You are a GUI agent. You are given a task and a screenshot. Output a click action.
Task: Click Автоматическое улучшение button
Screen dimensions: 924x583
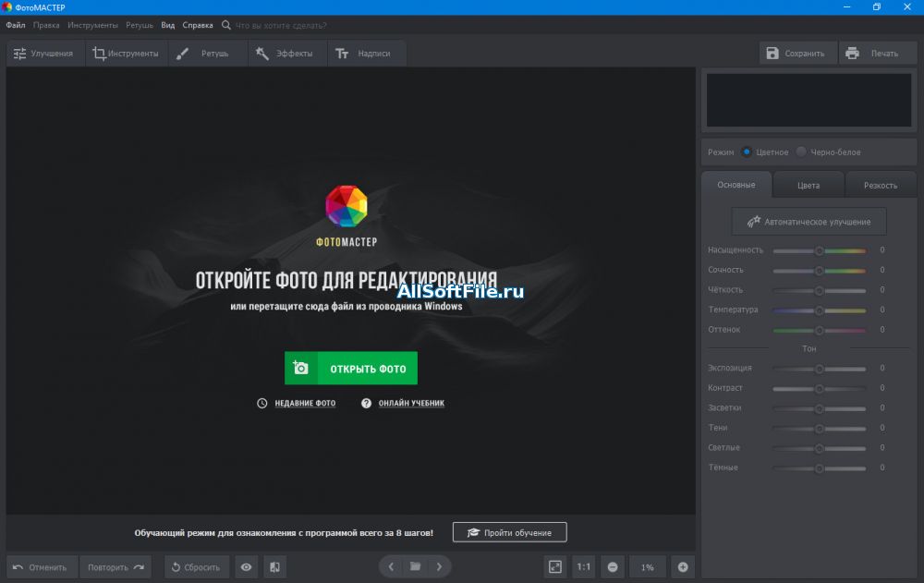(x=808, y=223)
